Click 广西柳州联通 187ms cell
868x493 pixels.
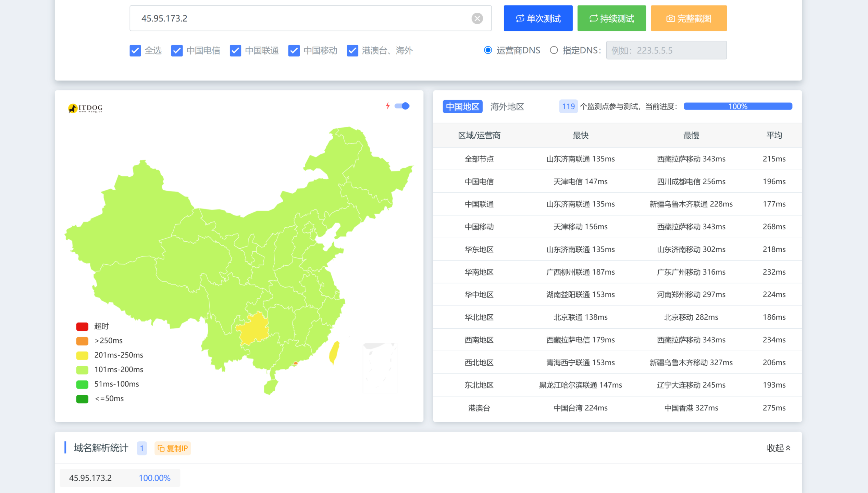tap(580, 272)
